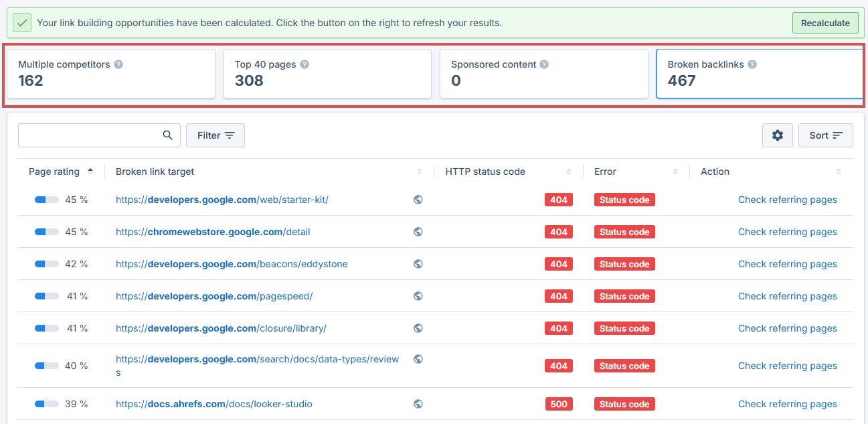Click the settings gear icon
The height and width of the screenshot is (424, 868).
point(777,135)
